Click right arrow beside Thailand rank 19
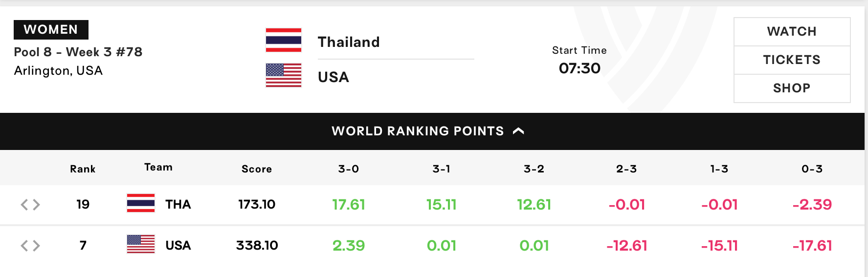 tap(36, 205)
